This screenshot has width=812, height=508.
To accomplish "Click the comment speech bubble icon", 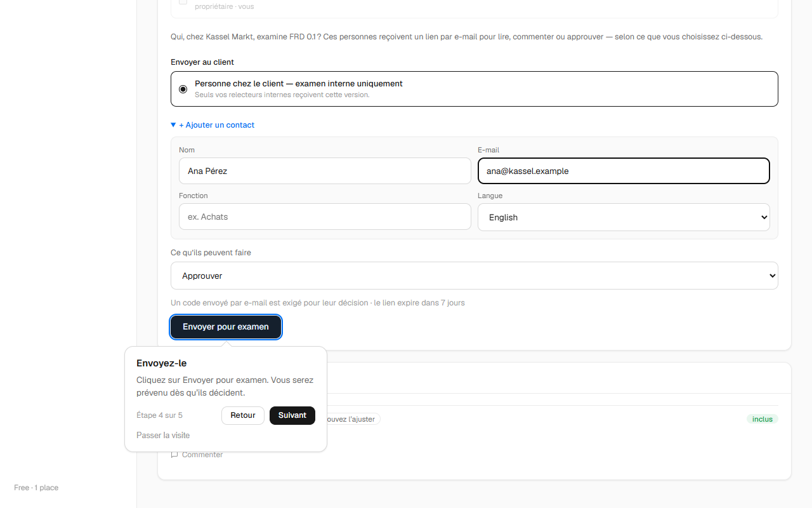I will [x=174, y=455].
